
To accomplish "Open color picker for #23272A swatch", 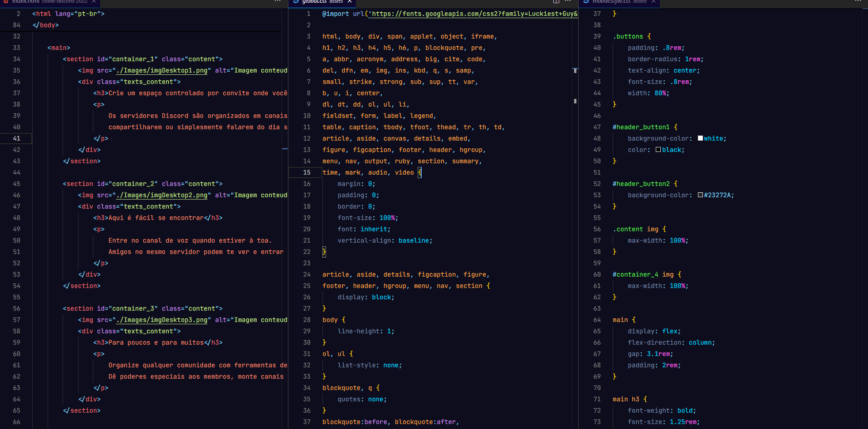I will click(700, 195).
